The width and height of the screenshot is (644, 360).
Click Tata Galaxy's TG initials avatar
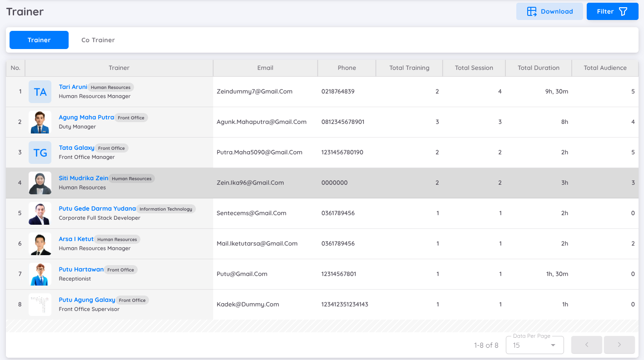coord(40,153)
